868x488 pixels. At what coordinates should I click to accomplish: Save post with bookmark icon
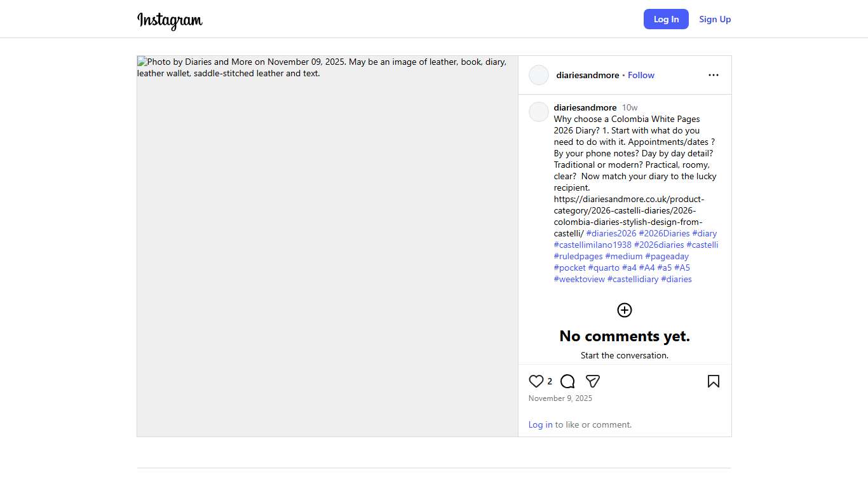(x=713, y=381)
